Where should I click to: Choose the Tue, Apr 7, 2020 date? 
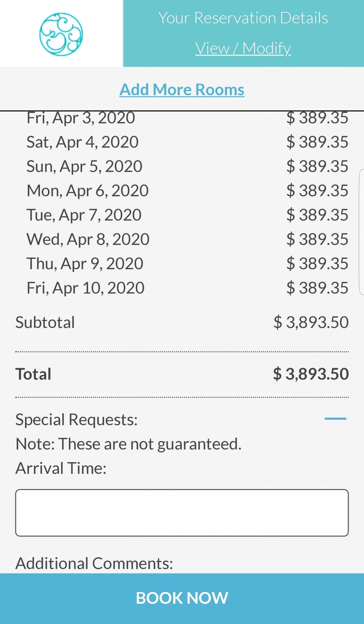[x=84, y=215]
